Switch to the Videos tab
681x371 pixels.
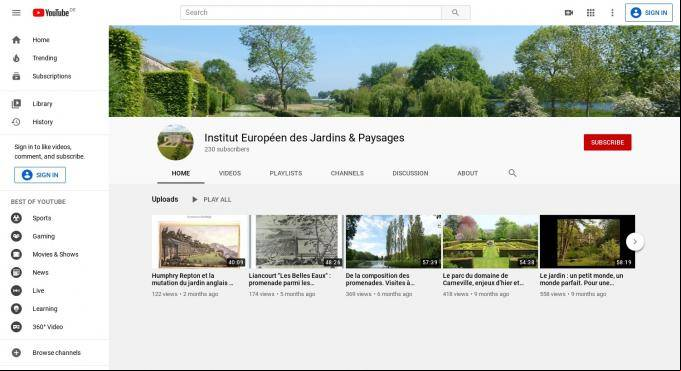click(x=230, y=173)
